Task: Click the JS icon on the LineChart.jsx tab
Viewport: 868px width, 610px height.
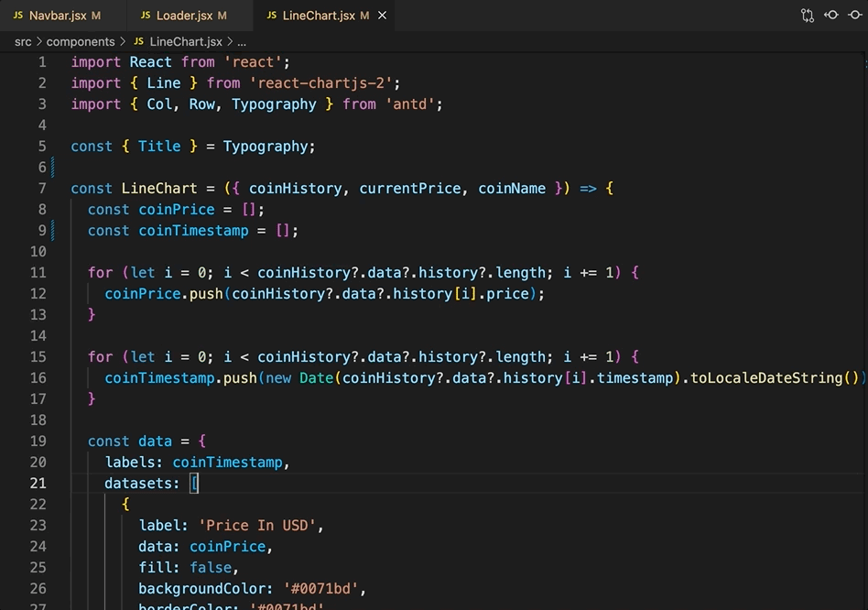Action: tap(270, 15)
